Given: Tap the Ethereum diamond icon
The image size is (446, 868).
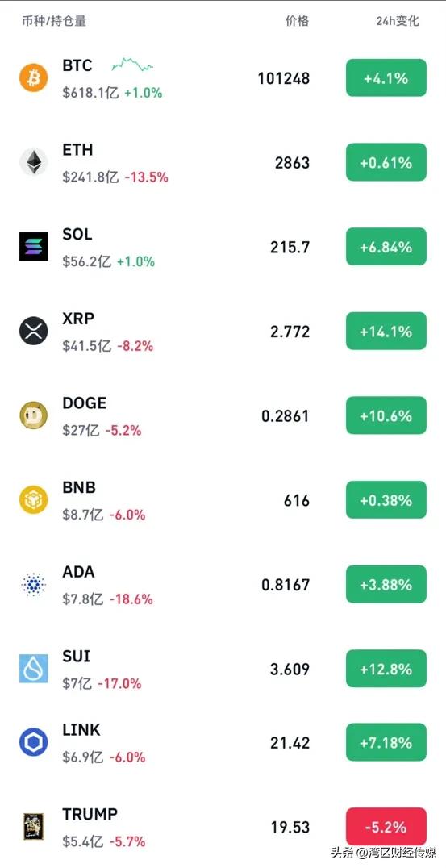Looking at the screenshot, I should point(34,162).
